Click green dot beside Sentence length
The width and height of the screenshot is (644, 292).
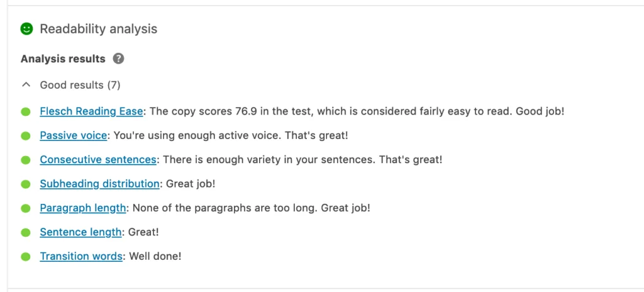click(26, 233)
